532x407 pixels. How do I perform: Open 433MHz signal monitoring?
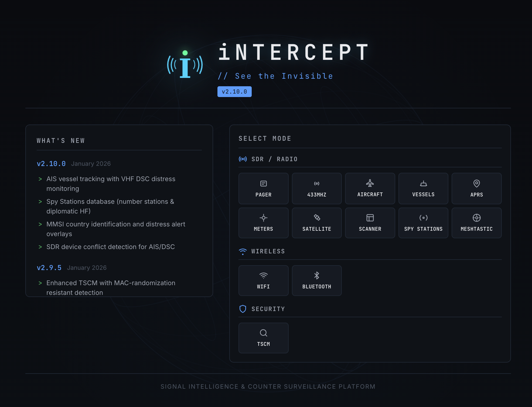click(x=316, y=188)
